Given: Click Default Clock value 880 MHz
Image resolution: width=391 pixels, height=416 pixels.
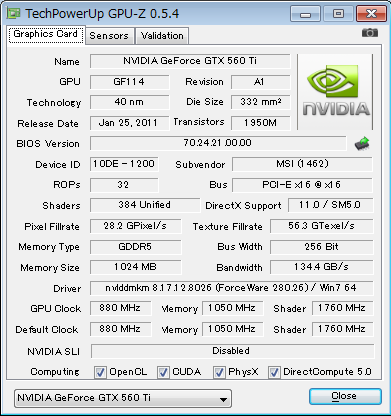Looking at the screenshot, I should pos(120,329).
